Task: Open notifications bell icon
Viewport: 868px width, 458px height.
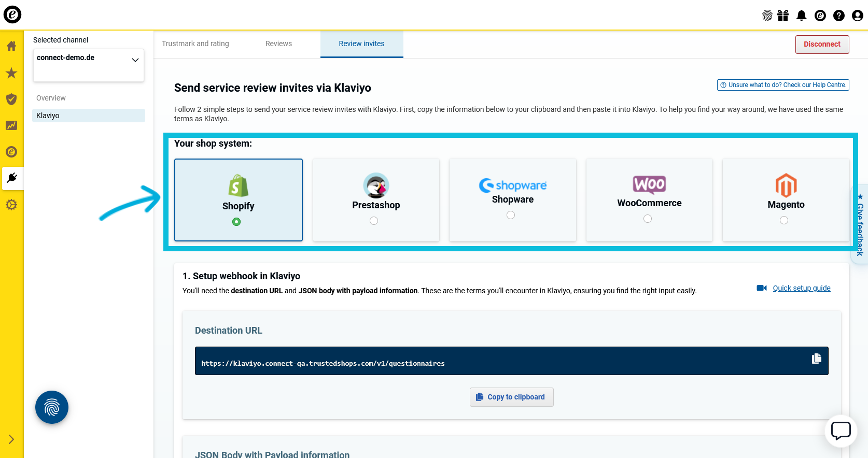Action: point(802,16)
